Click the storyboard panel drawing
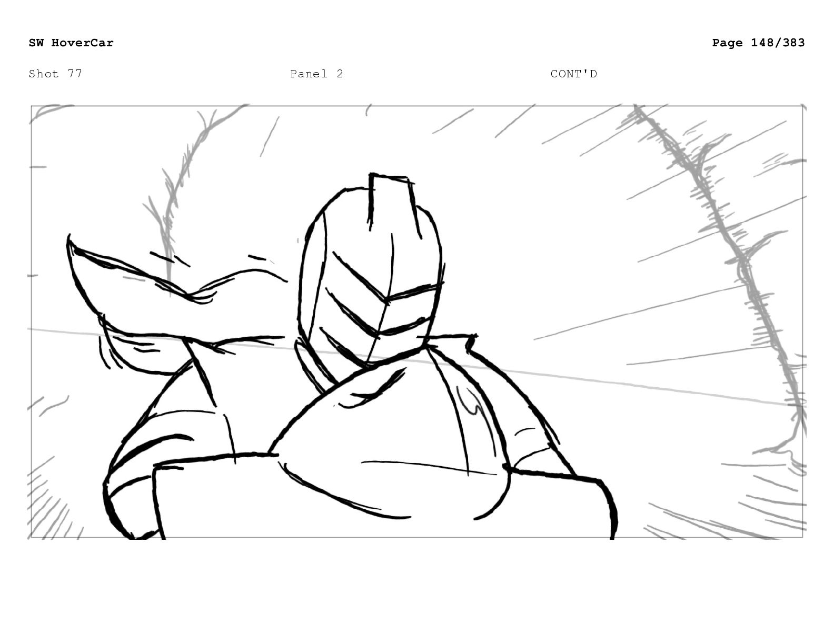 pyautogui.click(x=417, y=321)
